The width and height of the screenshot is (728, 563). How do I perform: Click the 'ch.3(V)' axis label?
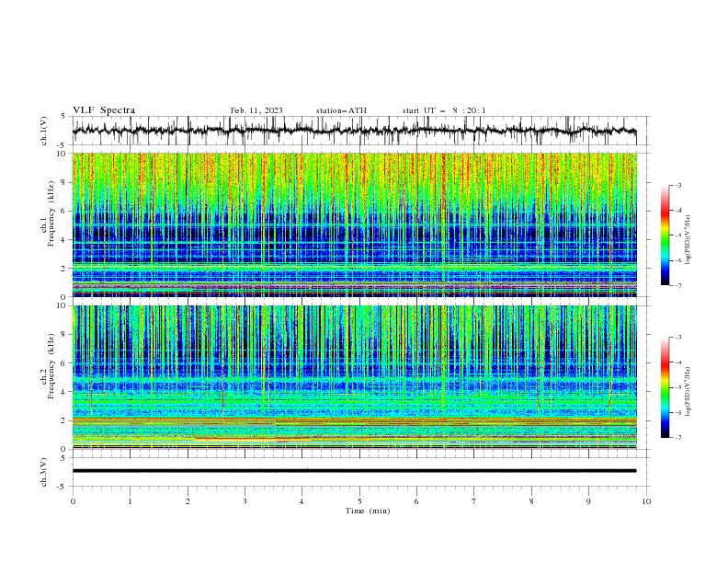(44, 472)
